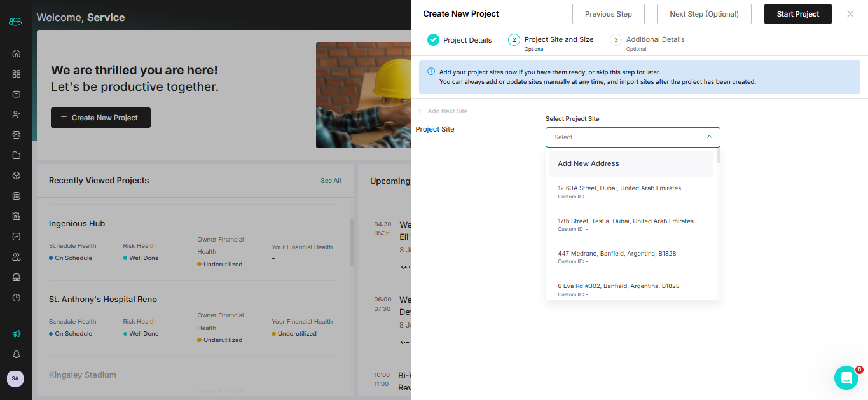The height and width of the screenshot is (400, 868).
Task: Click the Previous Step button
Action: (x=609, y=14)
